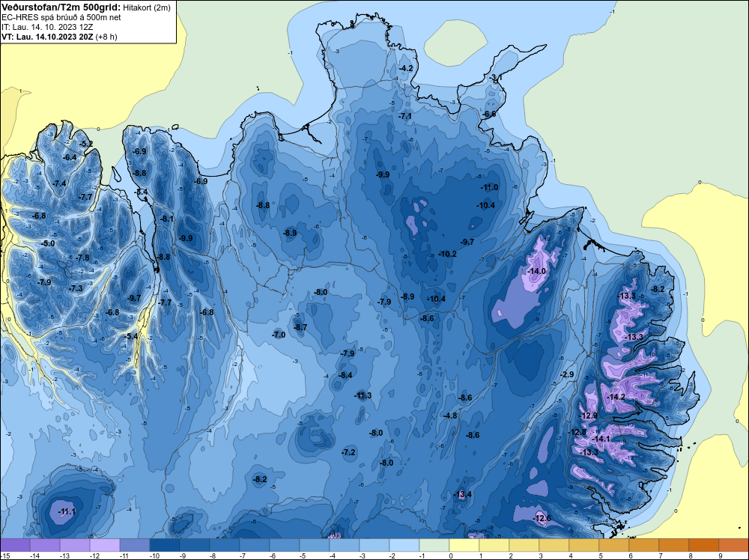
Task: Select the legend swatch between -10 and -9
Action: click(165, 545)
